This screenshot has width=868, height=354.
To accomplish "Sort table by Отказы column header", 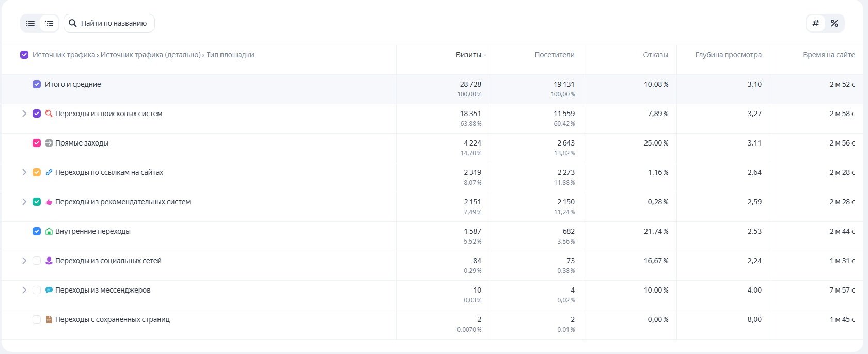I will pyautogui.click(x=655, y=55).
